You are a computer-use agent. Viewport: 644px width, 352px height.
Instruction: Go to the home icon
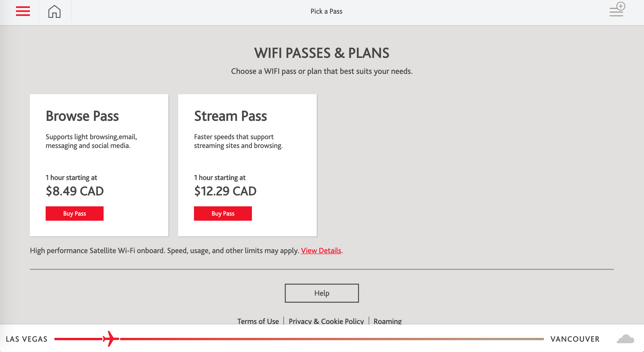pyautogui.click(x=54, y=12)
